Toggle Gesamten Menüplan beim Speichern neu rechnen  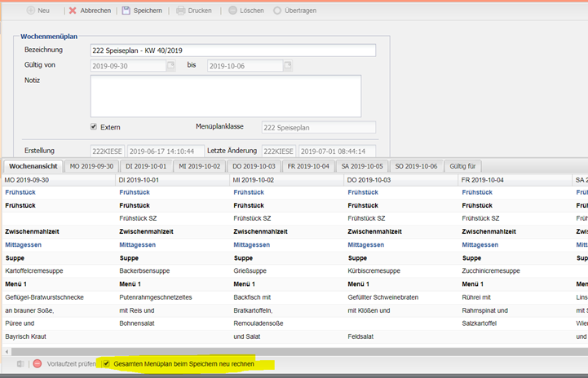pyautogui.click(x=106, y=363)
